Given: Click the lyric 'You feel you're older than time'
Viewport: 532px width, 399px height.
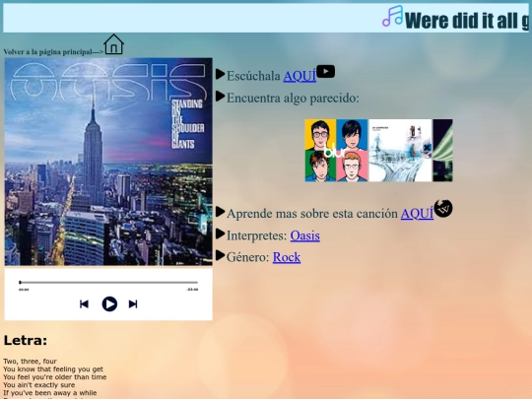Looking at the screenshot, I should coord(55,376).
